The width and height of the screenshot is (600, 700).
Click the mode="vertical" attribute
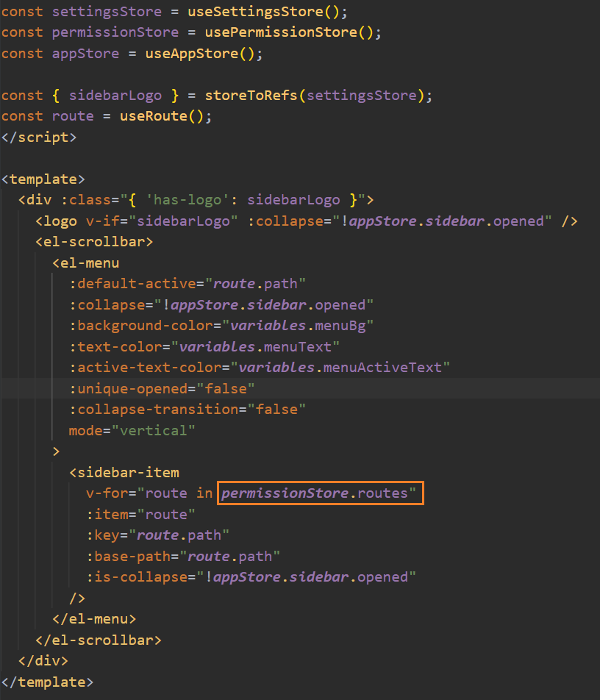click(132, 430)
